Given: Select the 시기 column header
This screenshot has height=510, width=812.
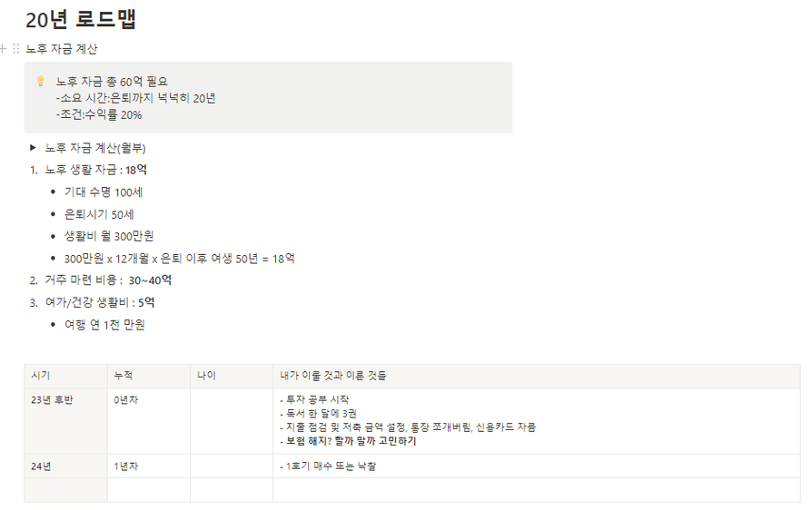Looking at the screenshot, I should tap(65, 376).
